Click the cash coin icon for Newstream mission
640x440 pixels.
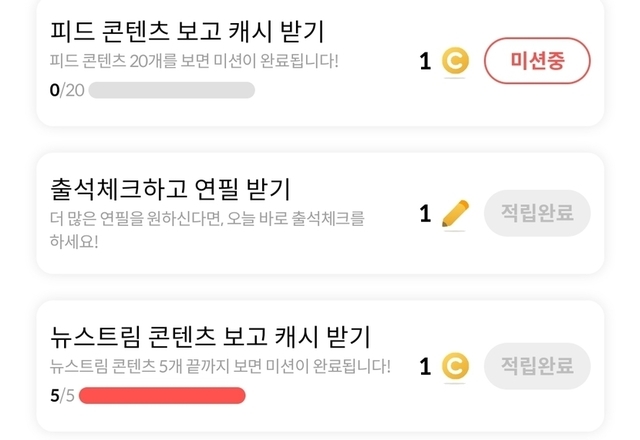(x=455, y=366)
